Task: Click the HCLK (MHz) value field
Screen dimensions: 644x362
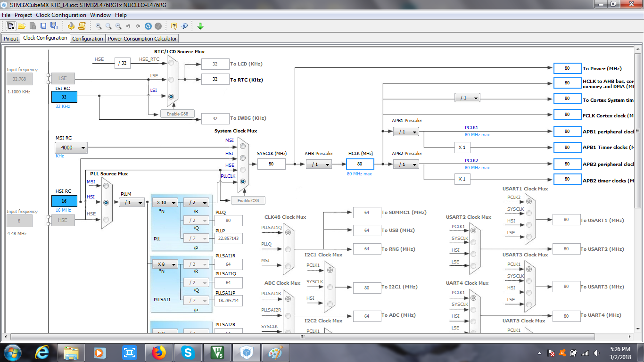Action: tap(360, 164)
